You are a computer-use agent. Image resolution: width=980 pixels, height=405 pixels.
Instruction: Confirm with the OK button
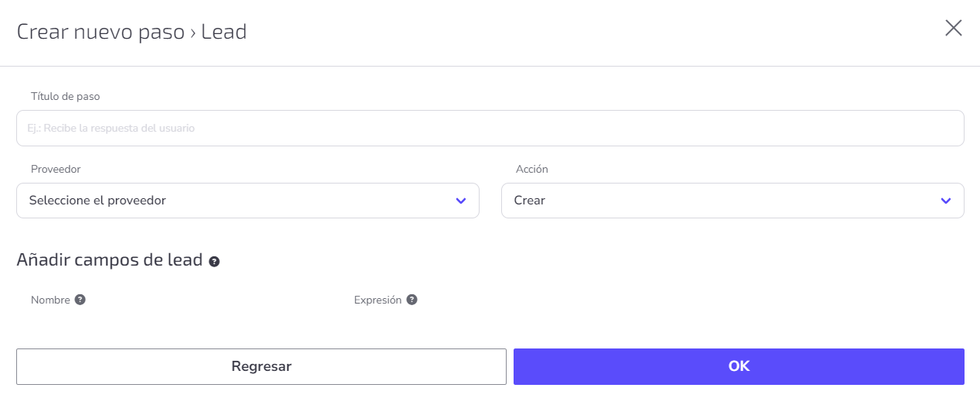[x=739, y=366]
